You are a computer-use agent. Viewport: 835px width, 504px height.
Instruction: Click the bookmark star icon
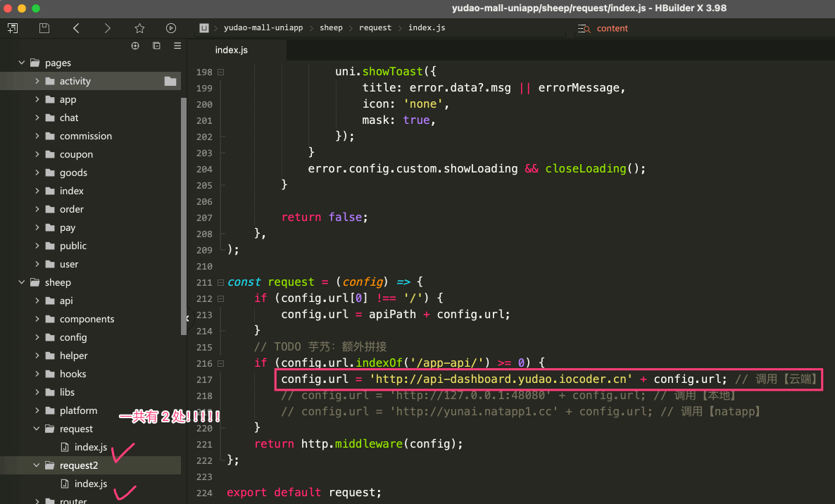[139, 28]
